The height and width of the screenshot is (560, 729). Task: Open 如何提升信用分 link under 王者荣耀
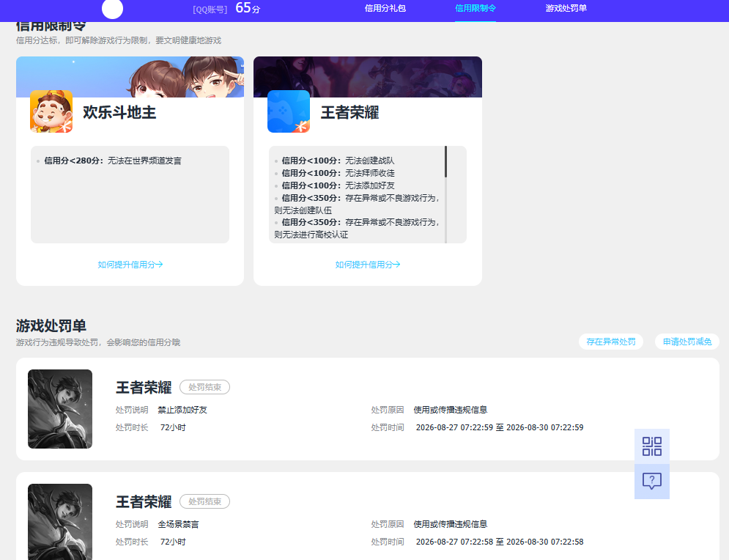pos(368,265)
